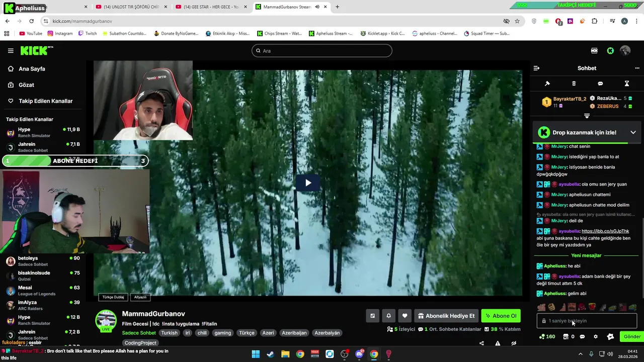Open imAlyza channel in the sidebar
This screenshot has height=362, width=644.
pyautogui.click(x=43, y=306)
